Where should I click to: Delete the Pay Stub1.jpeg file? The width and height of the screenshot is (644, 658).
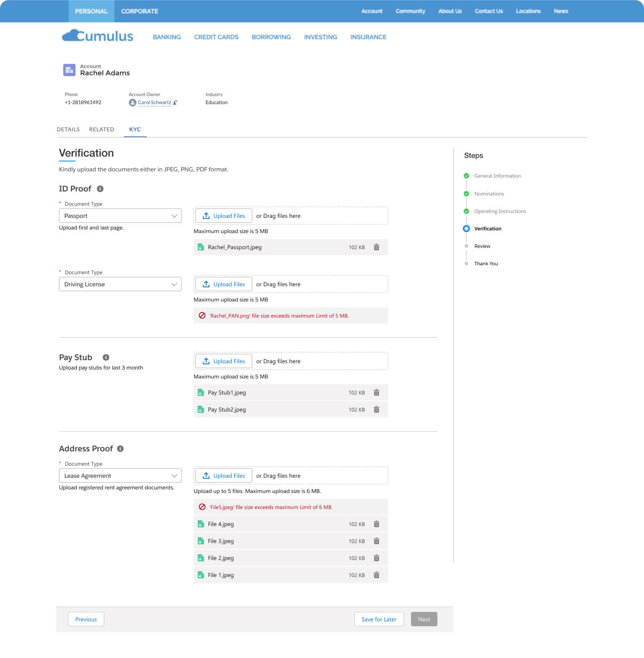point(377,392)
